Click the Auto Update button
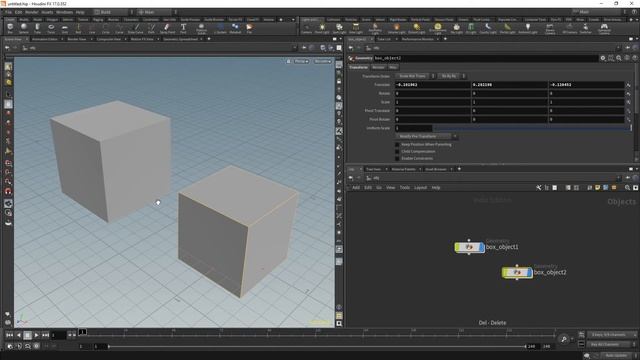 616,356
